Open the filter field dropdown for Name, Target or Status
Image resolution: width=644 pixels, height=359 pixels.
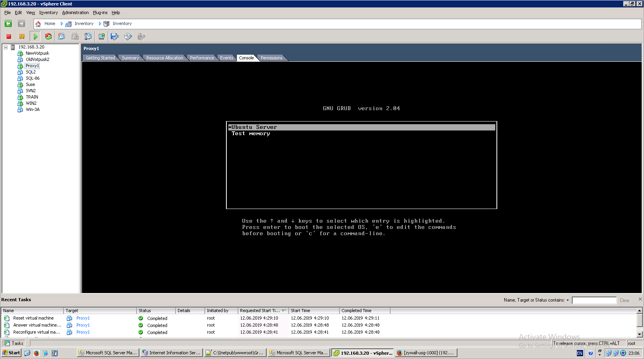click(x=568, y=300)
